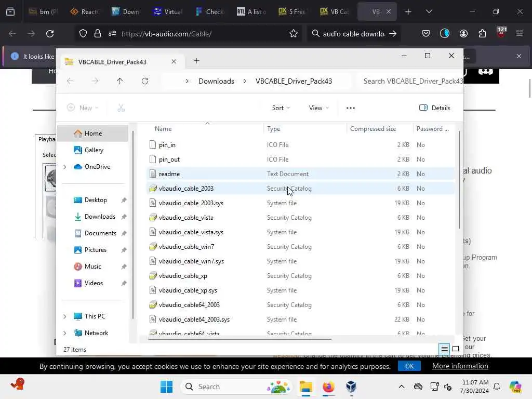Image resolution: width=532 pixels, height=399 pixels.
Task: Select the readme text document
Action: (301, 174)
